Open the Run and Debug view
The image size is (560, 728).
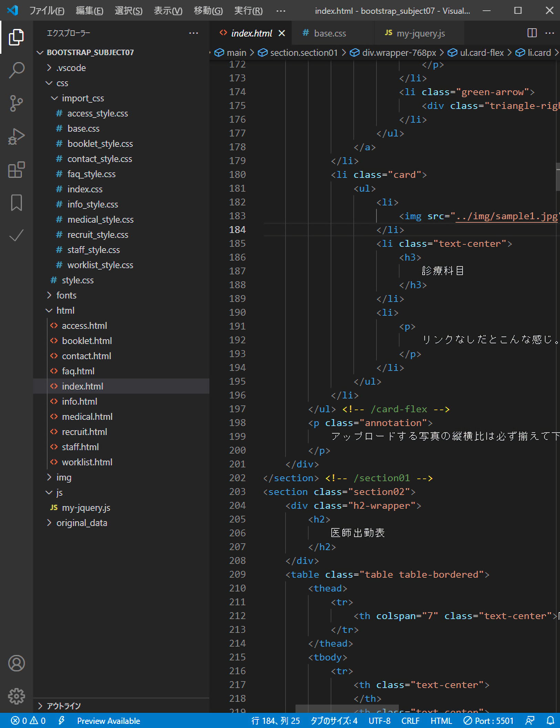[x=16, y=136]
